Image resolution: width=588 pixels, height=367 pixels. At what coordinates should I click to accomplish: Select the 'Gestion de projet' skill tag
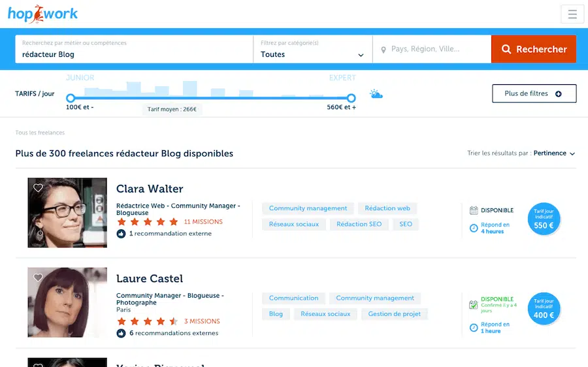394,314
